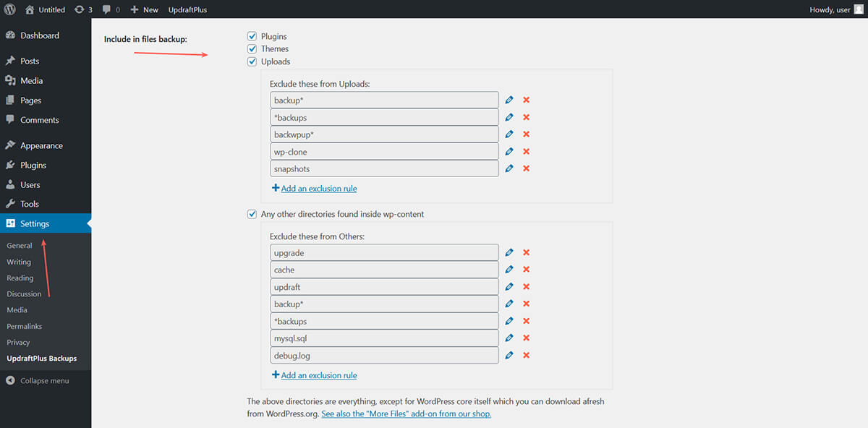Viewport: 868px width, 428px height.
Task: Edit the snapshots exclusion rule
Action: 509,168
